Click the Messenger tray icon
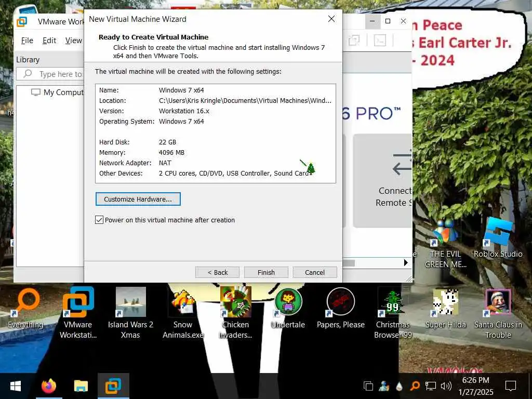Screen dimensions: 532x399 click(384, 386)
